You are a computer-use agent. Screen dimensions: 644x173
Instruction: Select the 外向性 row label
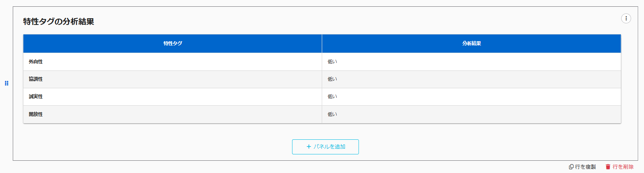click(36, 62)
